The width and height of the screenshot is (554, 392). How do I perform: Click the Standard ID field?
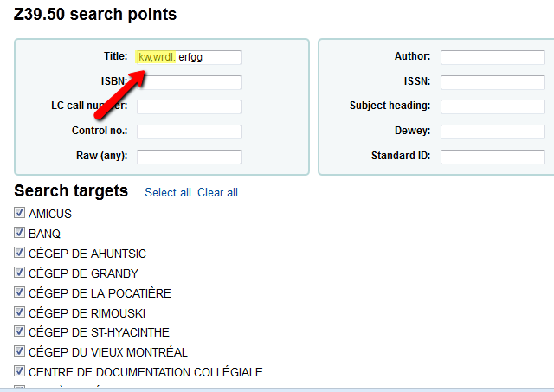click(x=493, y=157)
